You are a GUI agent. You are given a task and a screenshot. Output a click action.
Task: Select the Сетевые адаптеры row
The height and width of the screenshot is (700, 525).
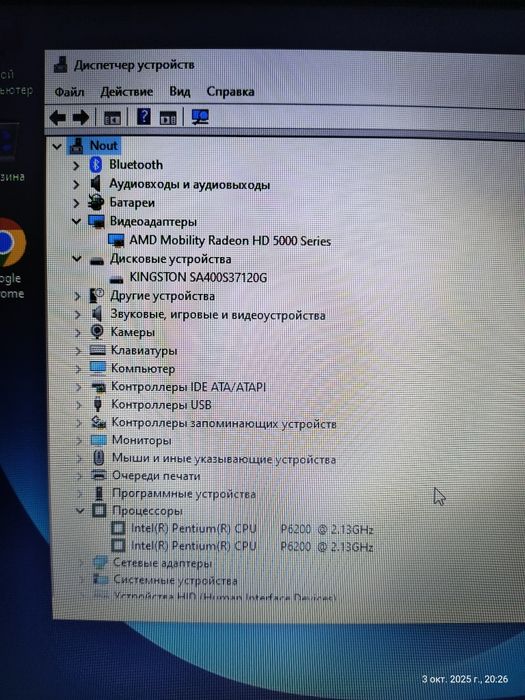(162, 563)
